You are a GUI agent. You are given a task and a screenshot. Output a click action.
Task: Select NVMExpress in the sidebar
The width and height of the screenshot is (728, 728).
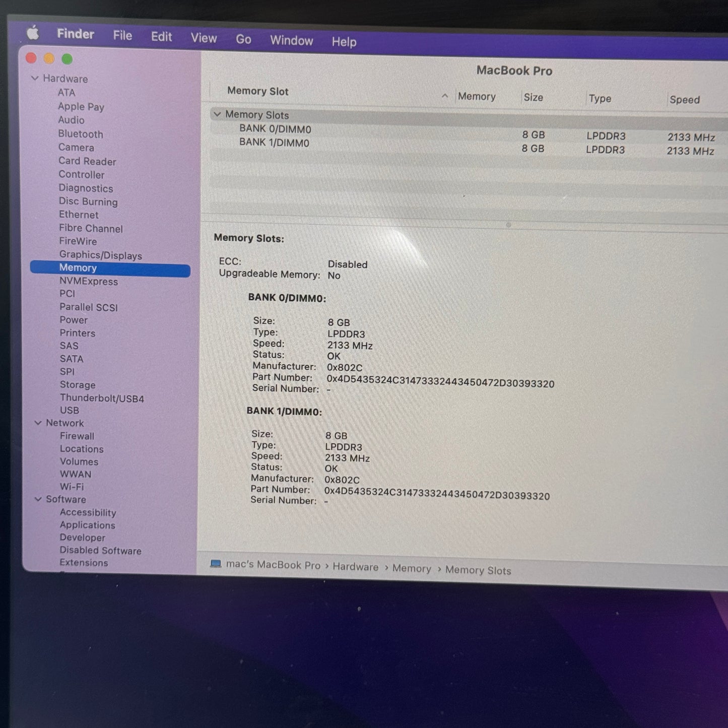[89, 282]
